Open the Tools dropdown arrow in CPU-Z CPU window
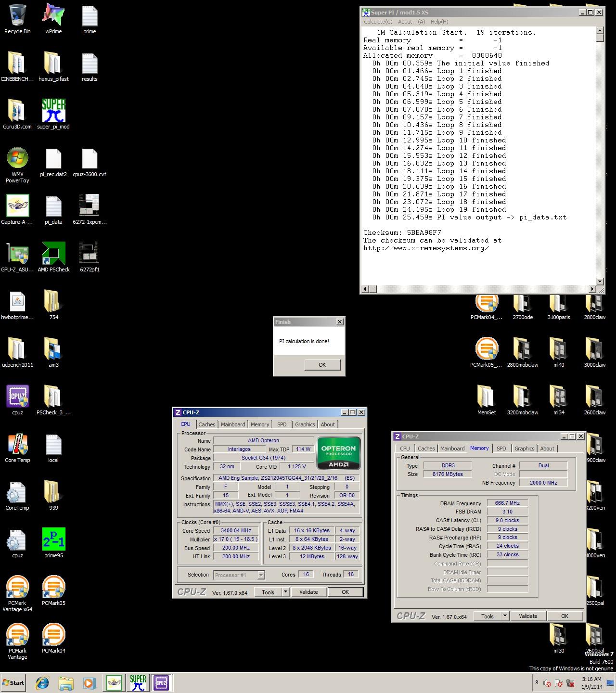 [285, 592]
